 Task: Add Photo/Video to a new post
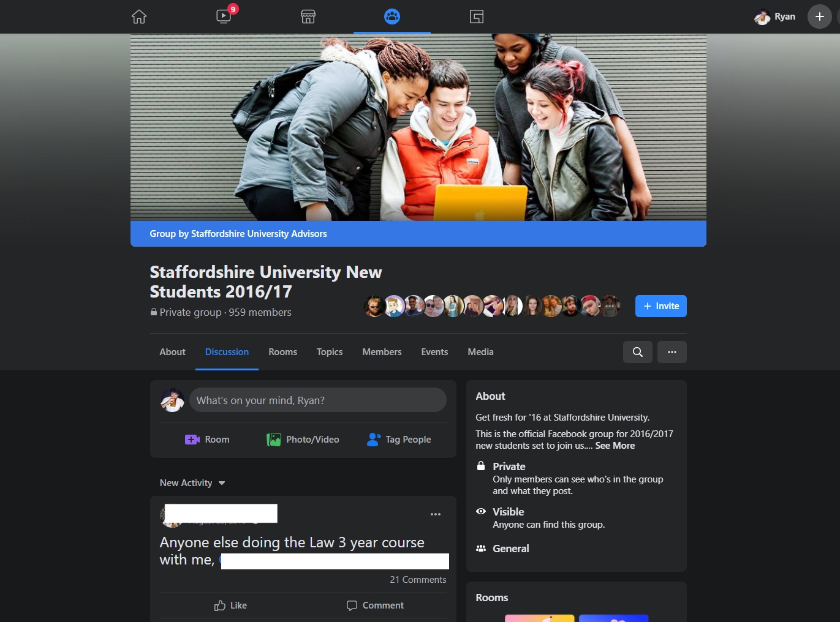tap(303, 440)
